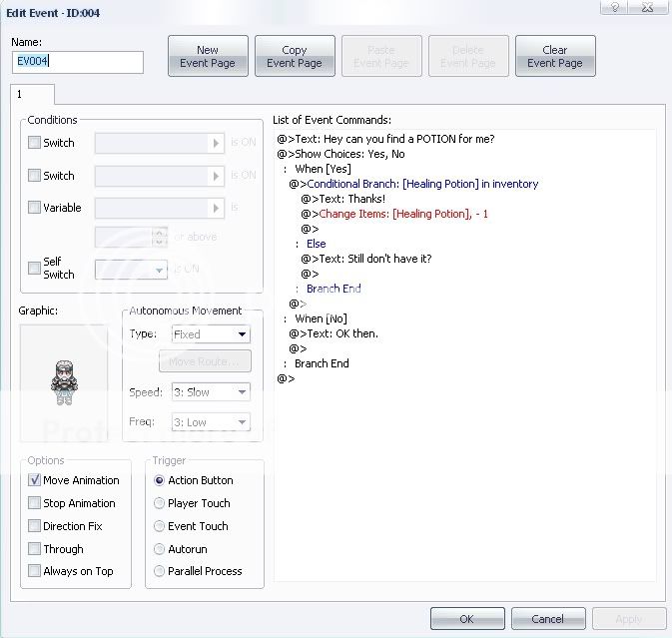Screen dimensions: 672x638
Task: Enable the first Switch condition checkbox
Action: click(x=34, y=143)
